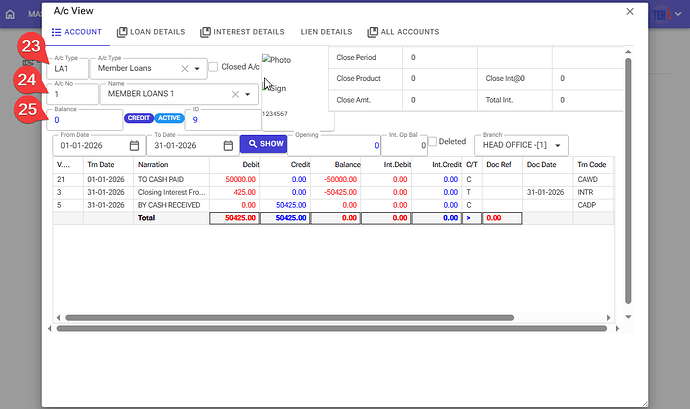690x409 pixels.
Task: Click the CREDIT status badge
Action: click(x=138, y=118)
